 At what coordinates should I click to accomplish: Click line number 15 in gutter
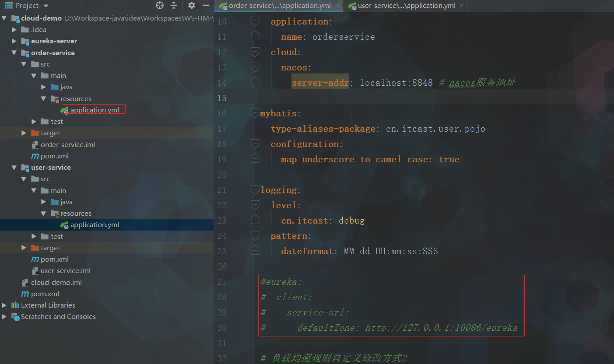(x=222, y=98)
